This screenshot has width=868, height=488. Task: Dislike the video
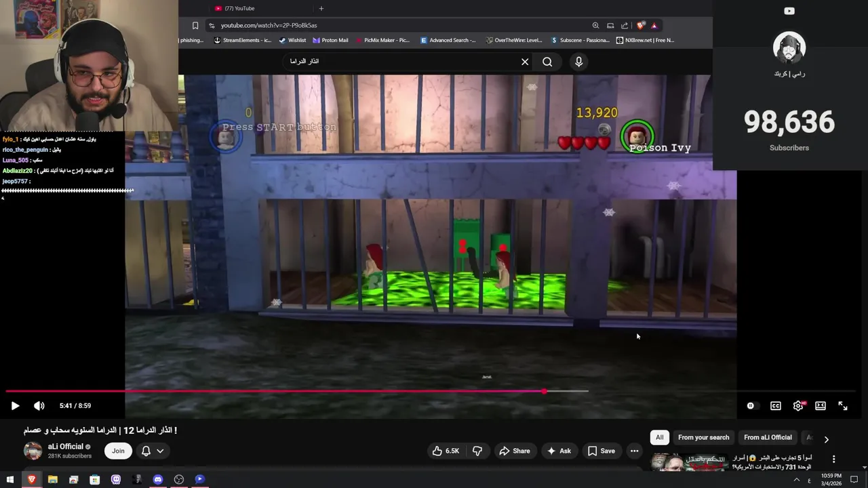(477, 451)
